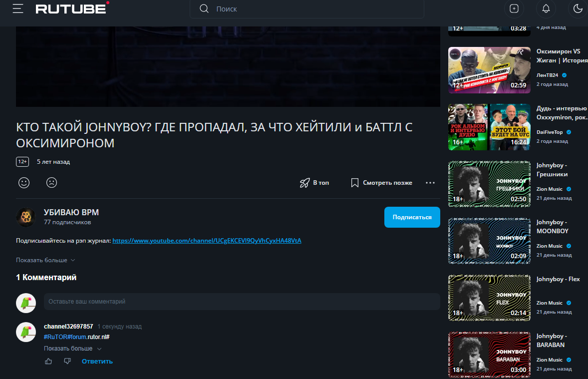Open Дудь интервью video thumbnail
Screen dimensions: 588x379
click(489, 127)
